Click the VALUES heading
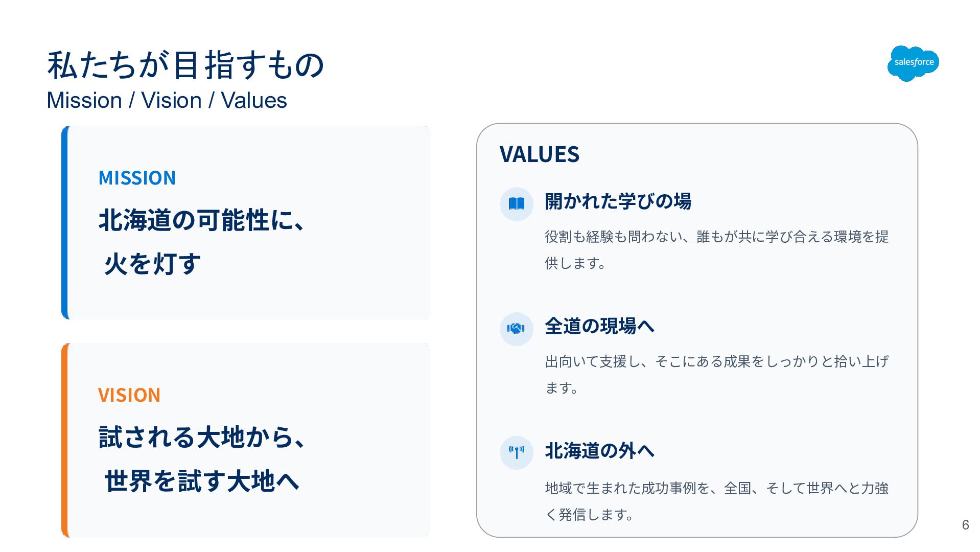 pyautogui.click(x=539, y=154)
